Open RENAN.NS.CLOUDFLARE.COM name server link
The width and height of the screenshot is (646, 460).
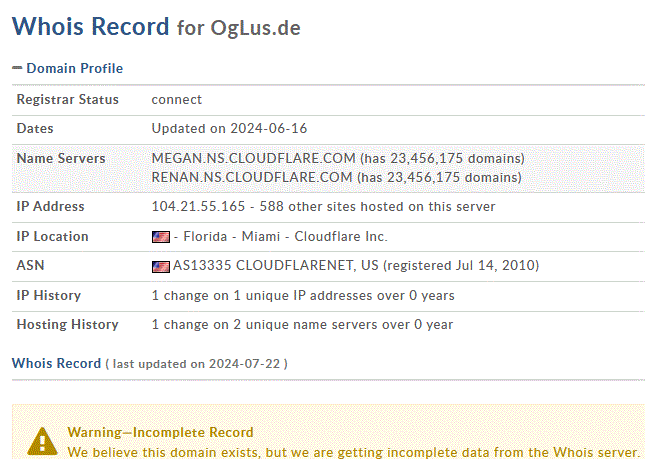[252, 177]
